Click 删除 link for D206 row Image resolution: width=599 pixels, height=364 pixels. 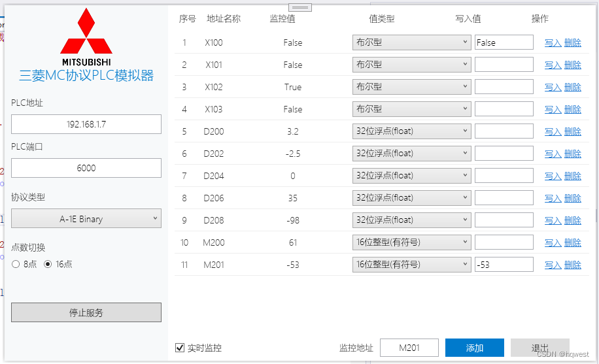point(573,198)
